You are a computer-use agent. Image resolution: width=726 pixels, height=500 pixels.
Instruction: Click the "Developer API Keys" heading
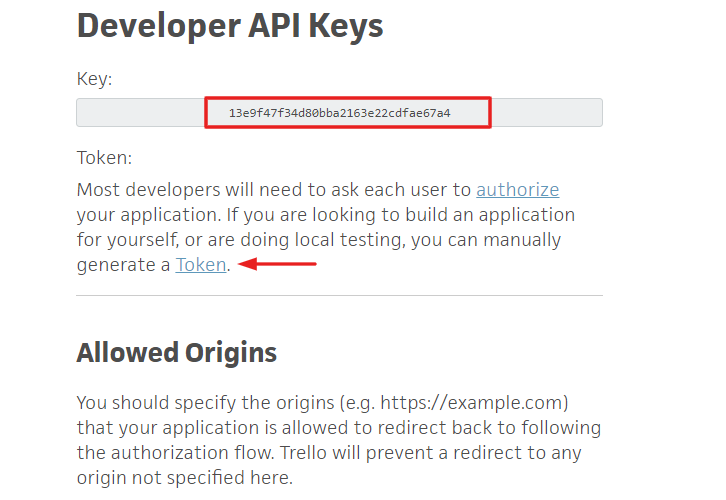[x=230, y=26]
